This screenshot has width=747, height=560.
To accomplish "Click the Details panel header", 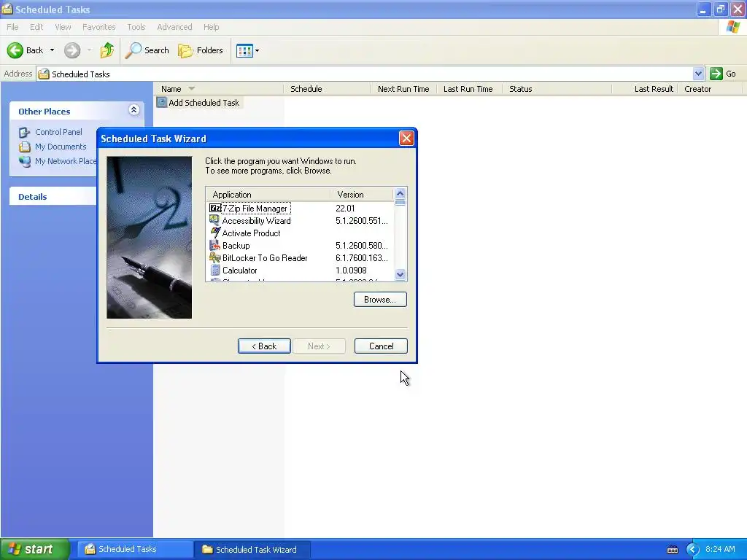I will [53, 197].
